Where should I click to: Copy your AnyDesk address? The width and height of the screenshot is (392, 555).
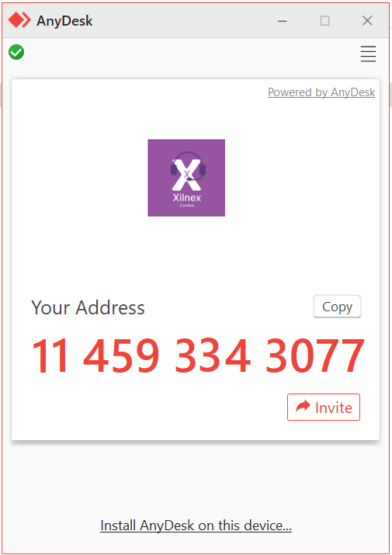click(x=337, y=307)
